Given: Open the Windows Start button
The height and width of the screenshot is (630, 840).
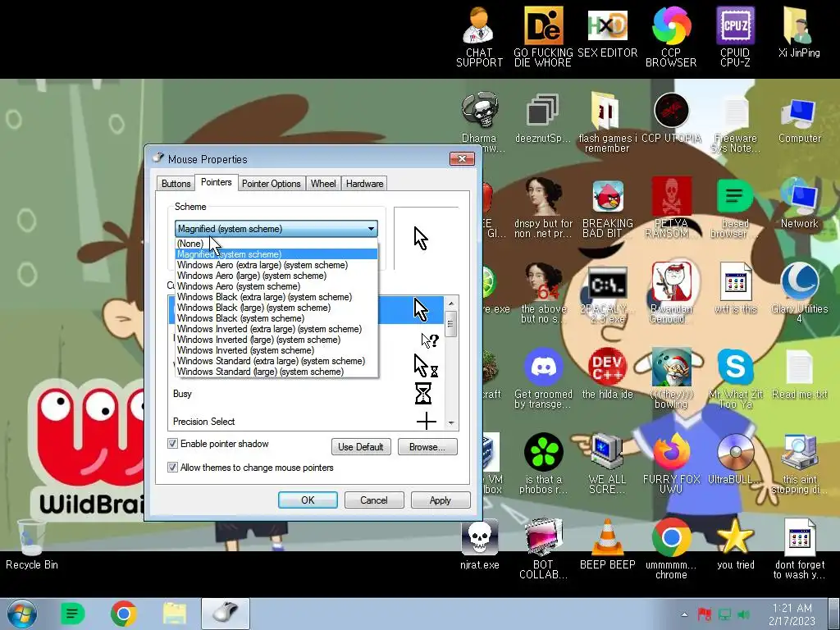Looking at the screenshot, I should pyautogui.click(x=22, y=614).
